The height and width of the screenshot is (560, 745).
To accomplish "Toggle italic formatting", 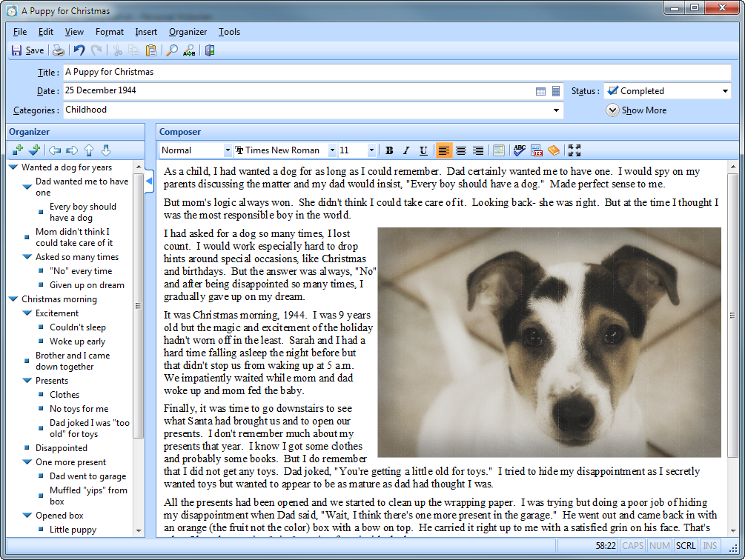I will pos(406,150).
